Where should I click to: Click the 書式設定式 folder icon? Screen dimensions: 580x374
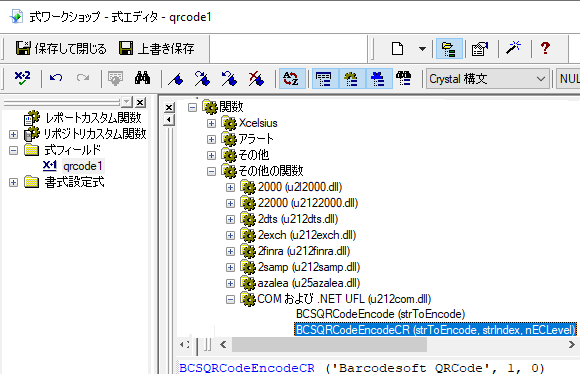pos(32,182)
